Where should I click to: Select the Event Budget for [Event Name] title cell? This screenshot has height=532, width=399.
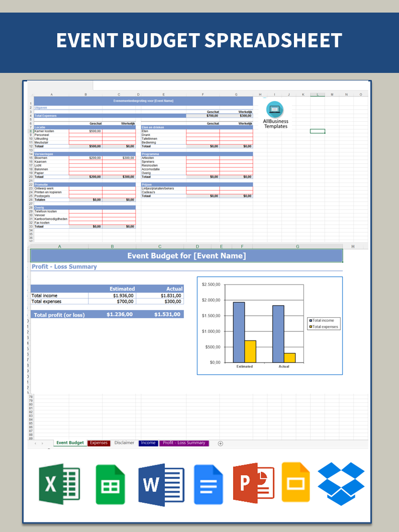click(x=186, y=256)
